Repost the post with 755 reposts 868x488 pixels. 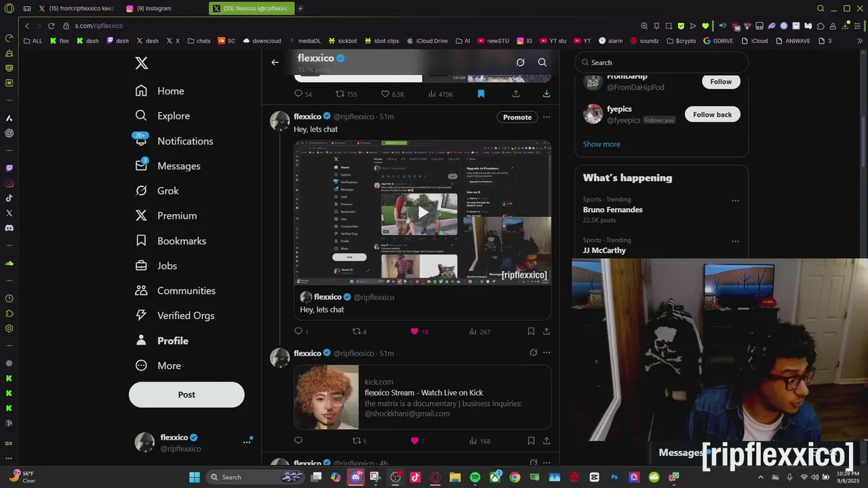point(347,94)
